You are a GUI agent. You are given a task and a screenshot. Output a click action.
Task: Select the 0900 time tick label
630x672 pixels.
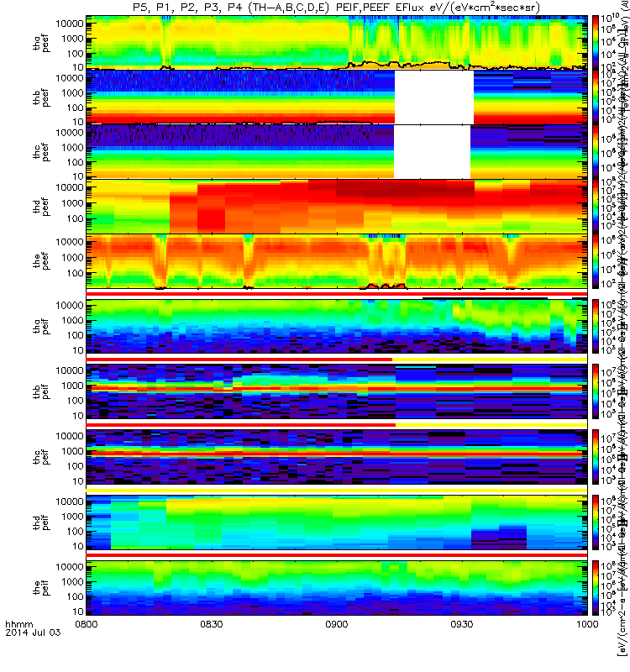pyautogui.click(x=337, y=624)
